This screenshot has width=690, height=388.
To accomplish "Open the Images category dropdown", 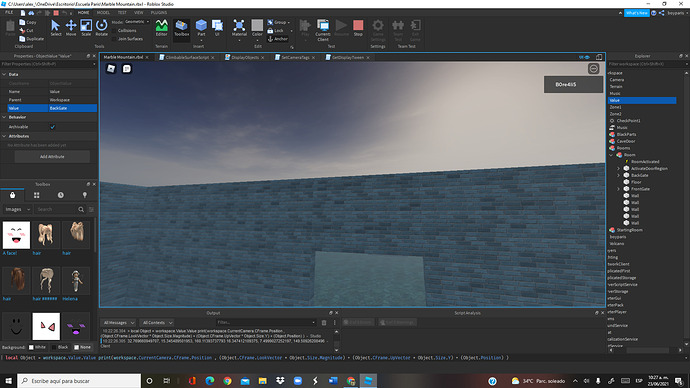I will coord(18,209).
